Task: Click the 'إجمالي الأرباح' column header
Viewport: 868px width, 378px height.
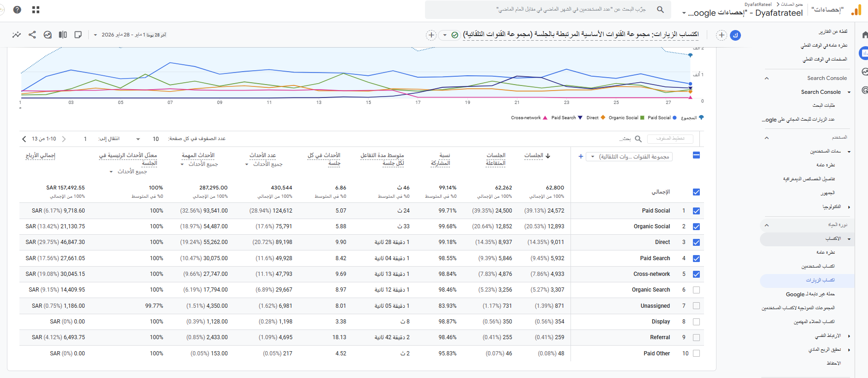Action: point(40,156)
